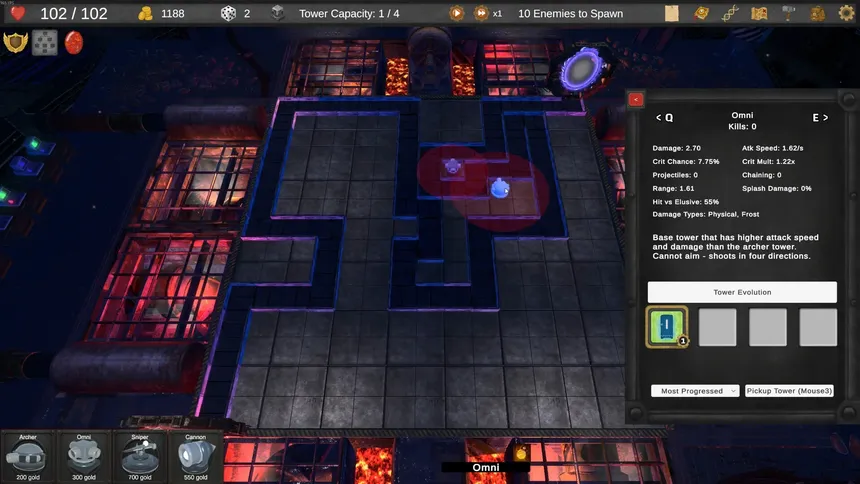
Task: Click the 'Crit Chance: 7.75%' stat
Action: tap(686, 161)
